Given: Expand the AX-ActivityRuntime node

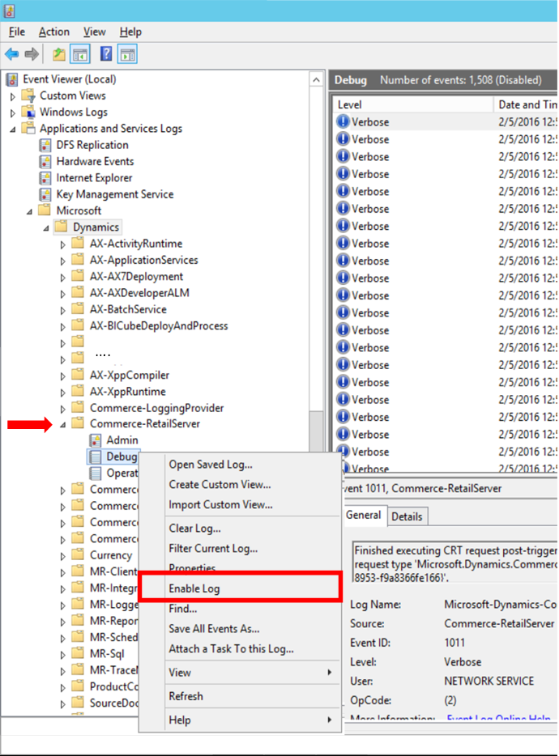Looking at the screenshot, I should (x=62, y=245).
